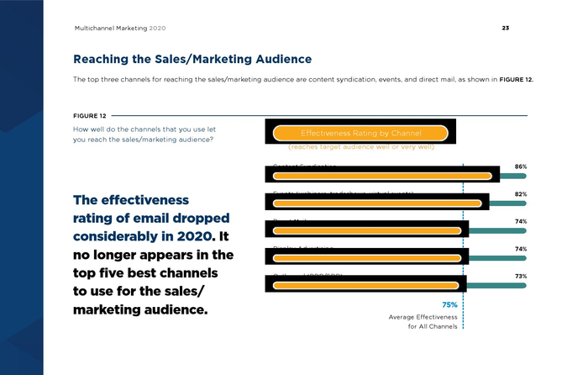Click the callout line 'top five best channels'

pyautogui.click(x=145, y=273)
